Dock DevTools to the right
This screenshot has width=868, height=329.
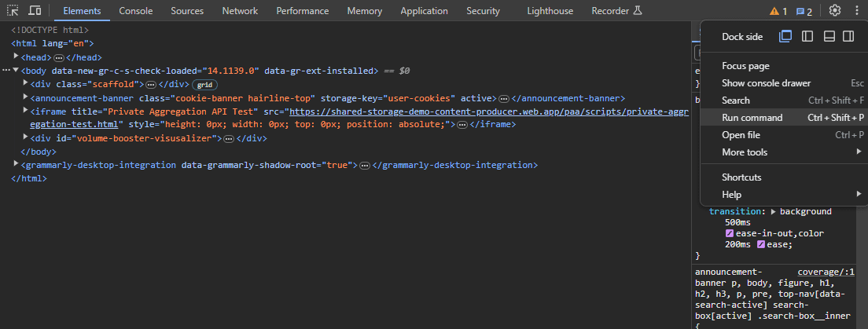click(x=848, y=36)
